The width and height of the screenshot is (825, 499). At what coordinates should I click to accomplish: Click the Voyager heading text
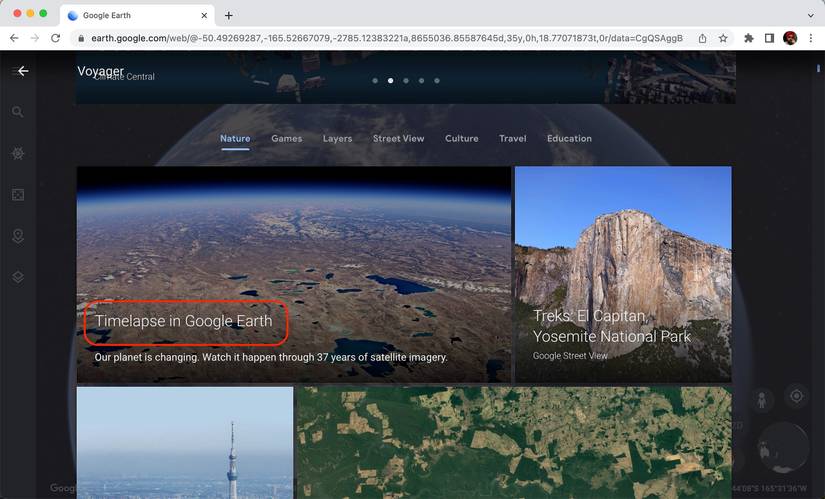pyautogui.click(x=100, y=71)
